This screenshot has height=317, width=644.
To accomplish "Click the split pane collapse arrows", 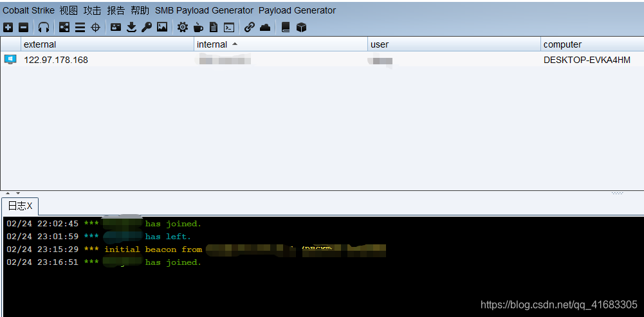I will (x=13, y=193).
